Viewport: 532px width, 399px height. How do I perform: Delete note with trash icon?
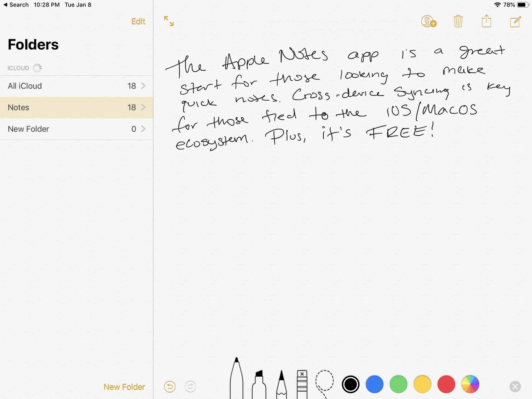(458, 22)
